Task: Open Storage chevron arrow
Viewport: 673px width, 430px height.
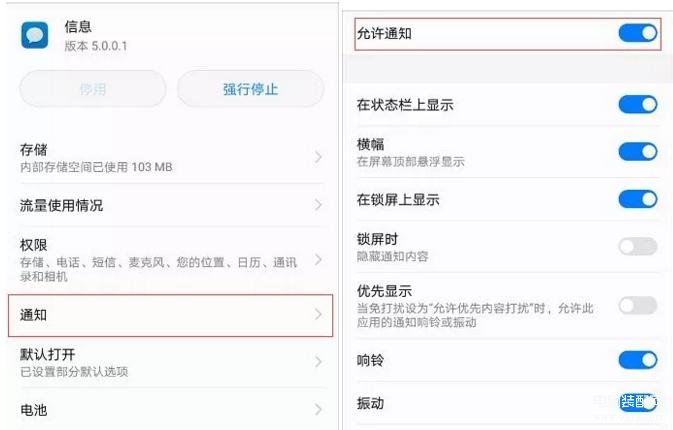Action: coord(318,157)
